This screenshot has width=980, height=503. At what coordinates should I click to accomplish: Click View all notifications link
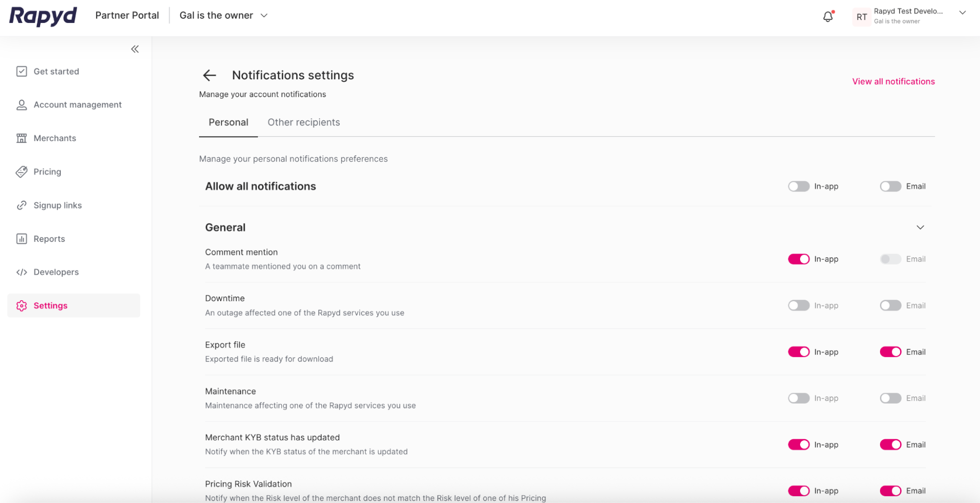click(893, 81)
